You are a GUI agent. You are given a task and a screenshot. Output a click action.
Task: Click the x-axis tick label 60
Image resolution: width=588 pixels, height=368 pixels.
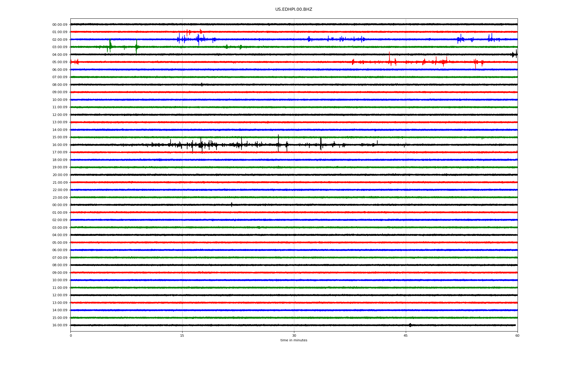517,335
